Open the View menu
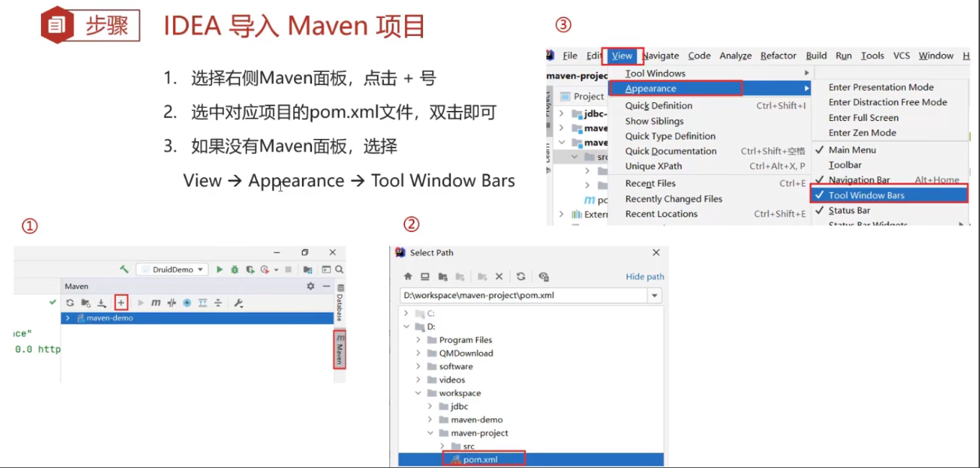 pyautogui.click(x=622, y=55)
